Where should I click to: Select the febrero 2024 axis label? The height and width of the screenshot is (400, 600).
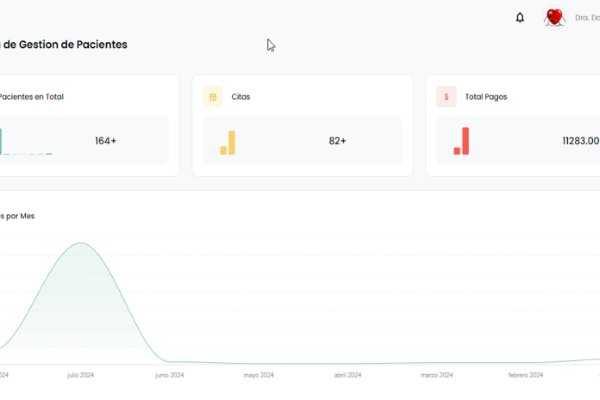tap(525, 375)
